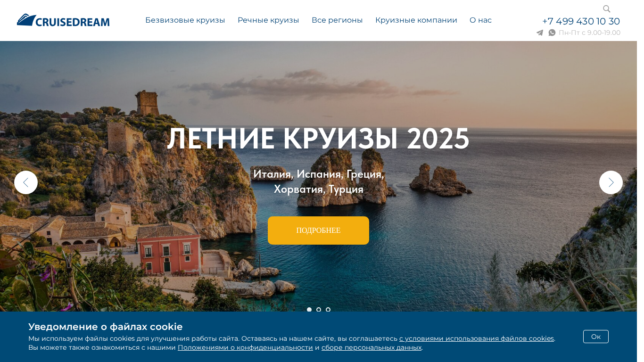Expand the Все регионы menu
Screen dimensions: 644x362
pos(337,20)
